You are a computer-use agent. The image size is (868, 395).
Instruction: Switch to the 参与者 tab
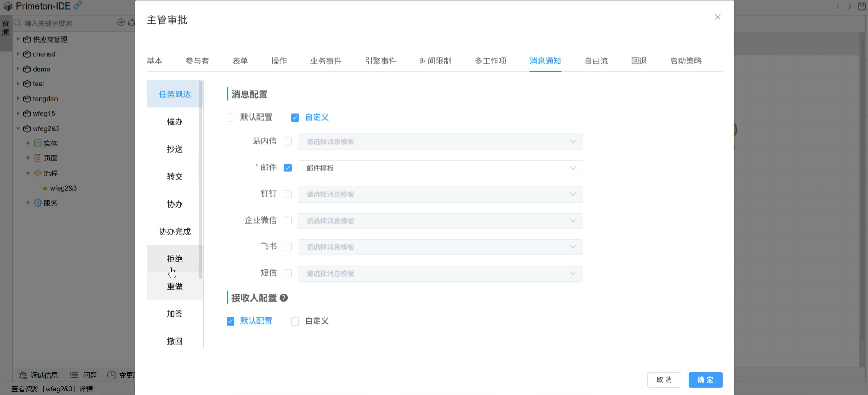tap(197, 61)
